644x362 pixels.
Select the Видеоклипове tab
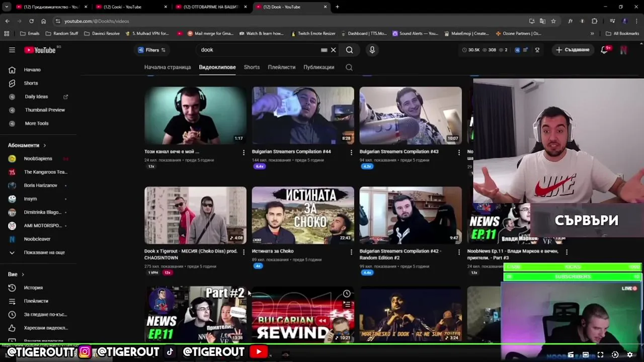[x=217, y=67]
